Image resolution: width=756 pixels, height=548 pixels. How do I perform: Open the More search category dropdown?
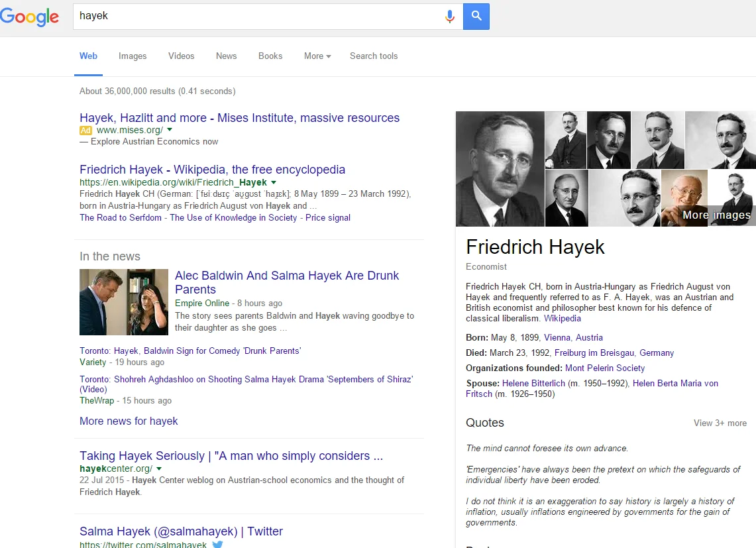coord(317,56)
